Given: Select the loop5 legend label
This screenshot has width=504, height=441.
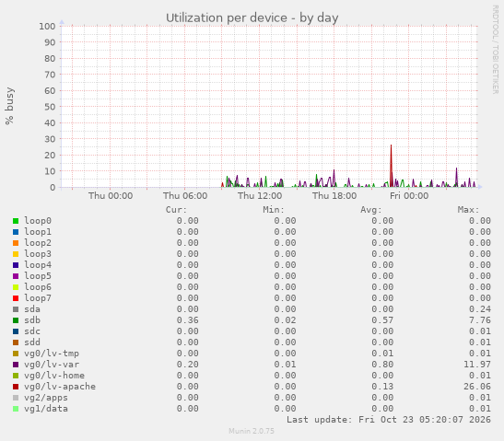Looking at the screenshot, I should point(38,276).
